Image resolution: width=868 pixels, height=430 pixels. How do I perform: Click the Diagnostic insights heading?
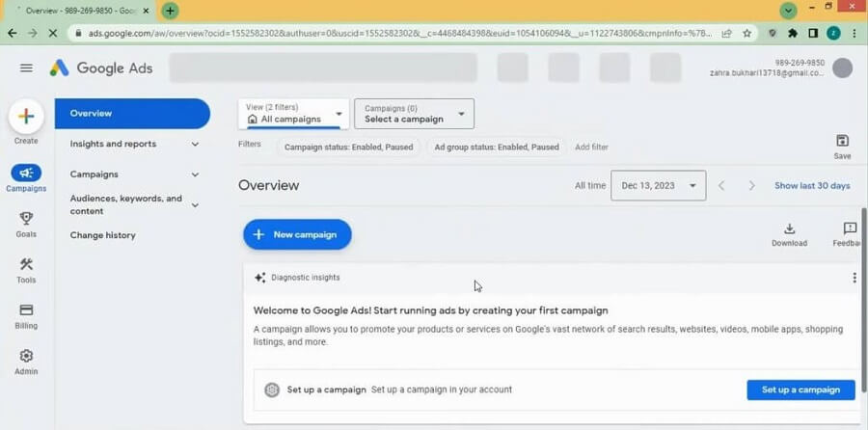click(x=306, y=278)
